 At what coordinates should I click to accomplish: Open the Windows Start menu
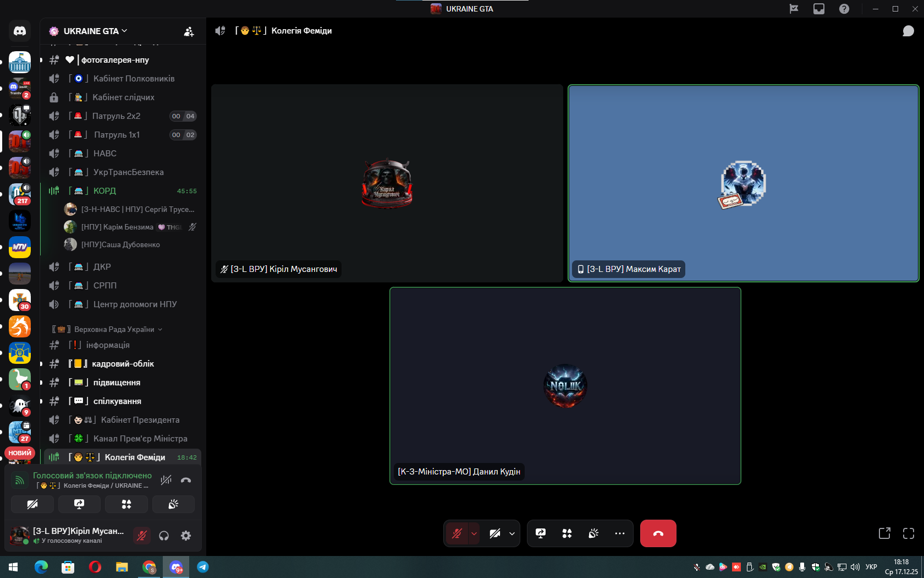[x=13, y=567]
